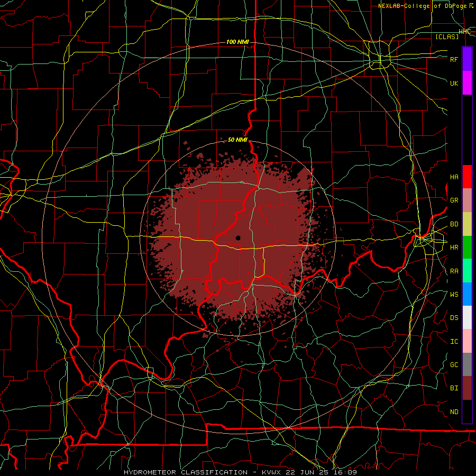This screenshot has height=476, width=476.
Task: Click the 'GR' legend label text
Action: pyautogui.click(x=454, y=200)
